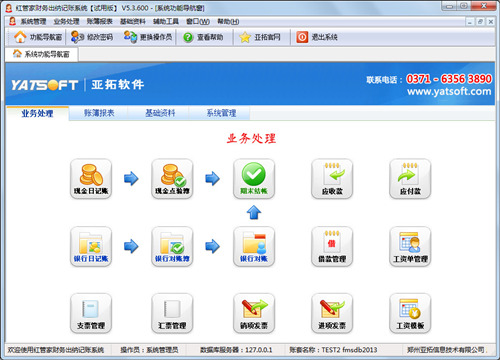Image resolution: width=500 pixels, height=360 pixels.
Task: Switch to the 账簿报表 navigation tab
Action: coord(99,113)
